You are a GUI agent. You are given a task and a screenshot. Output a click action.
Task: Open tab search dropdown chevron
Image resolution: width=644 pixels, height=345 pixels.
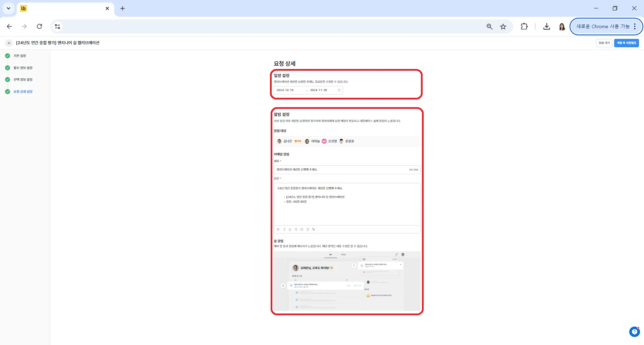coord(8,8)
